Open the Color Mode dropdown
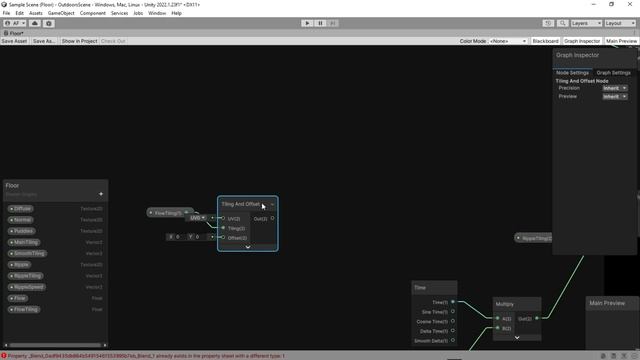The width and height of the screenshot is (640, 360). pos(508,41)
